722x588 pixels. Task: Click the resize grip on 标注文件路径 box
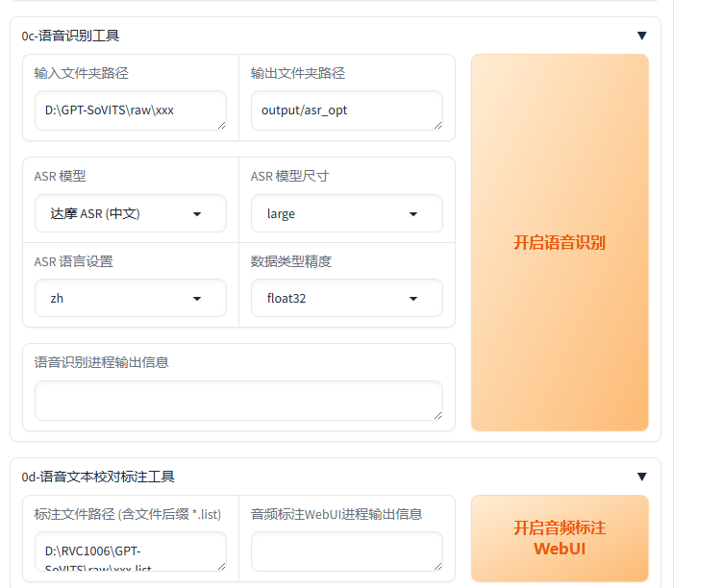pos(221,566)
